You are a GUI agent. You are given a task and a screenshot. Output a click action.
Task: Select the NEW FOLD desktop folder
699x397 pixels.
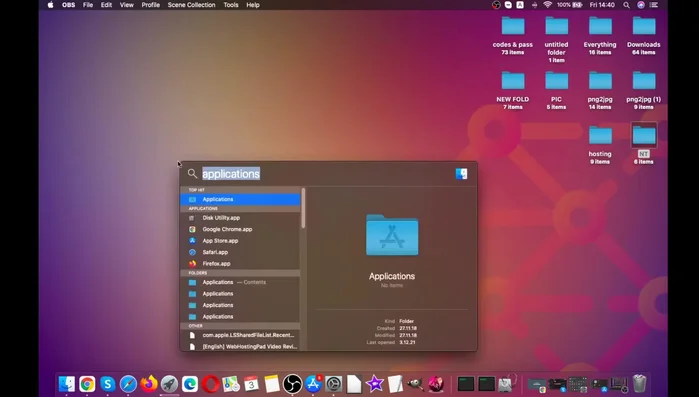point(513,90)
